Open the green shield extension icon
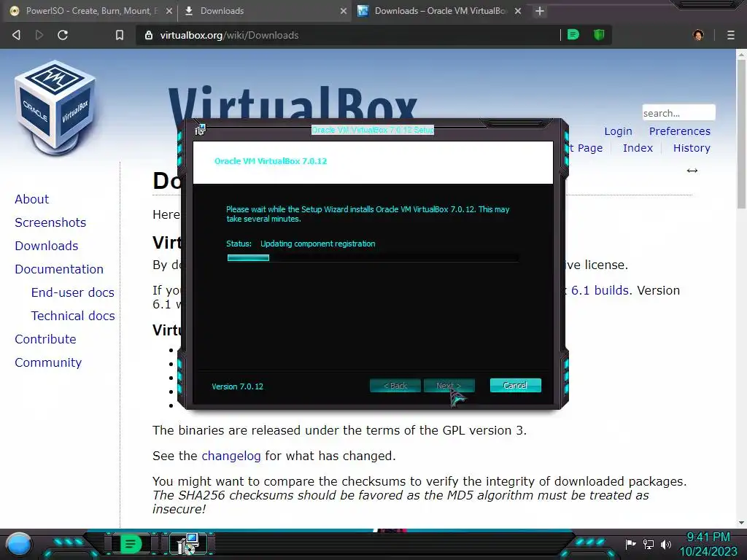This screenshot has width=747, height=560. pyautogui.click(x=599, y=35)
